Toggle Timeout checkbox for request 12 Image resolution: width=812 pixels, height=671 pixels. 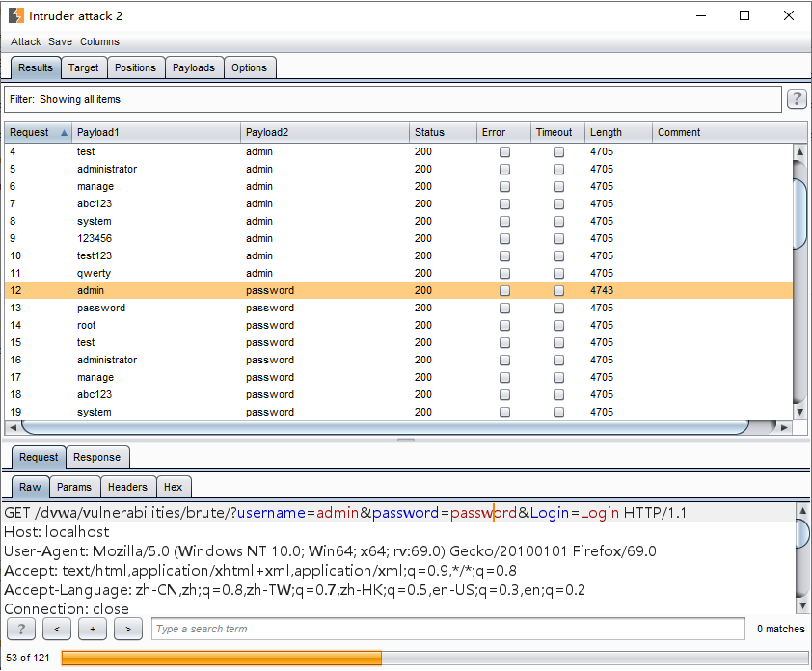(558, 290)
